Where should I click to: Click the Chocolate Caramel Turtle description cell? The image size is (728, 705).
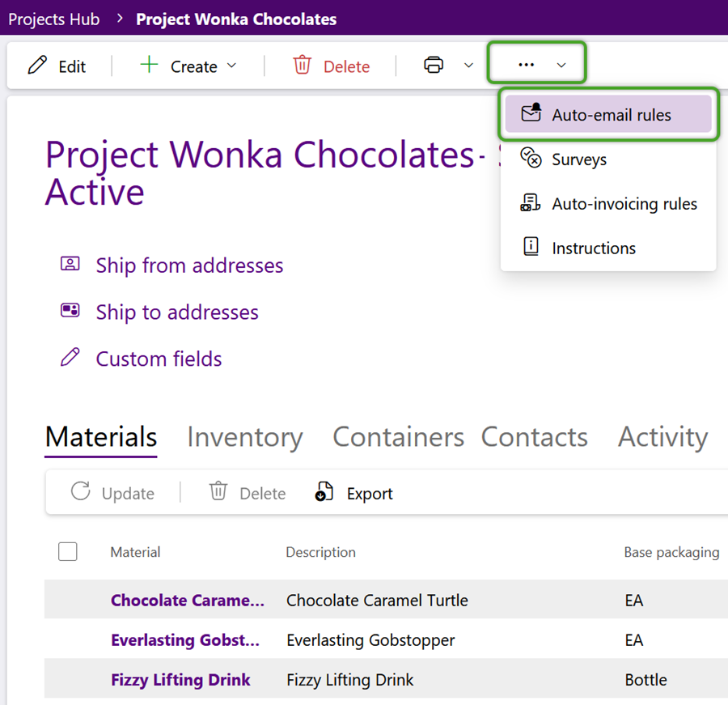point(377,600)
